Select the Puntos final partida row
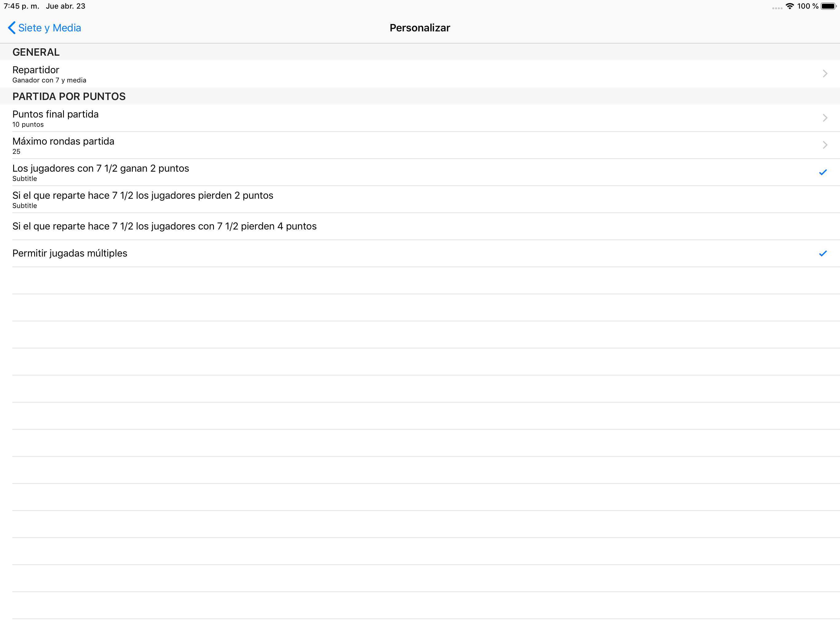Image resolution: width=840 pixels, height=630 pixels. pyautogui.click(x=420, y=118)
